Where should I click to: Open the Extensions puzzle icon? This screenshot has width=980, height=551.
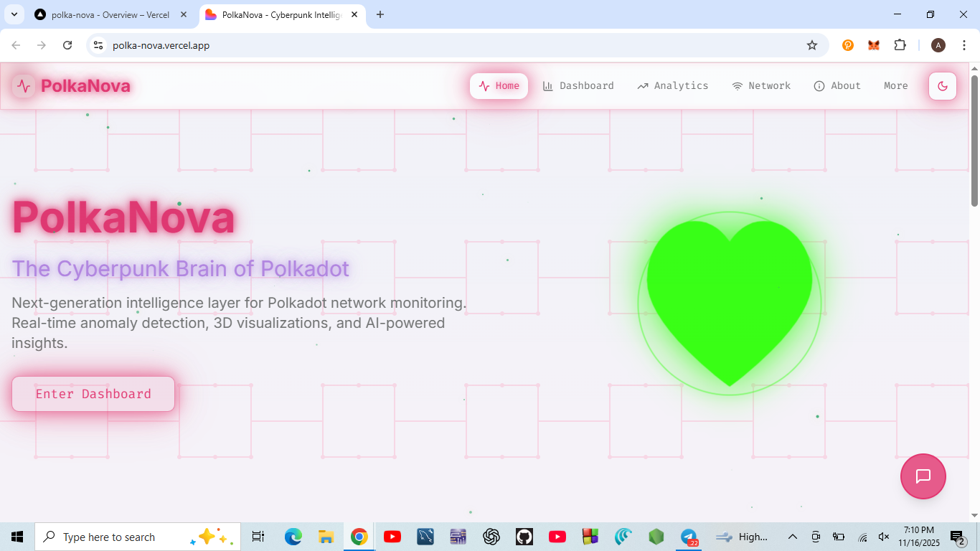coord(900,45)
